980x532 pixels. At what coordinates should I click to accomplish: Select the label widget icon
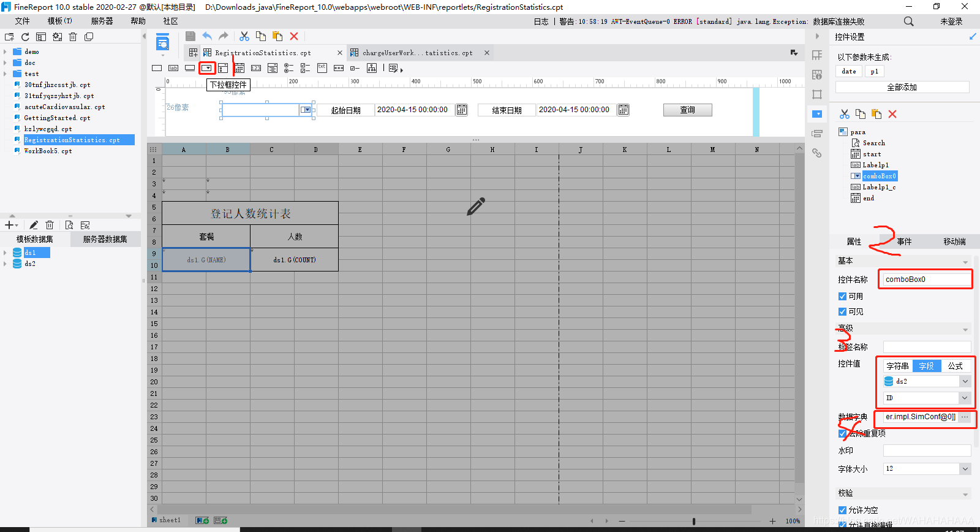(x=173, y=68)
